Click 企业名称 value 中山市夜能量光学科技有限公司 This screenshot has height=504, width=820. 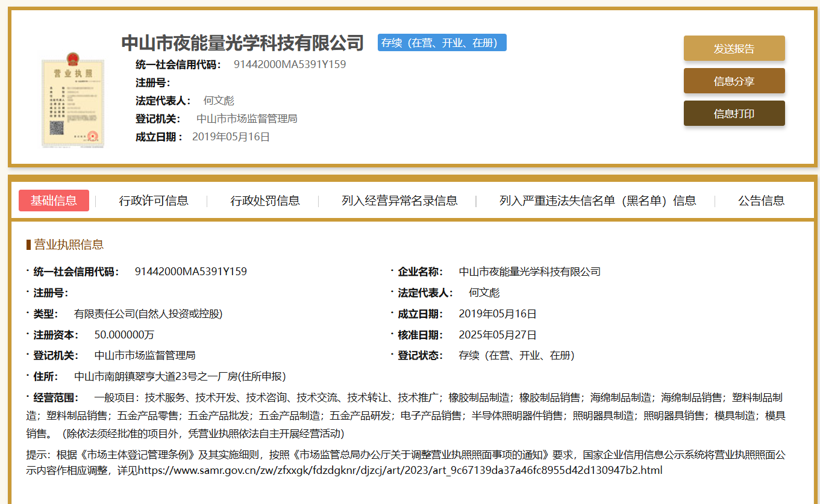point(530,272)
